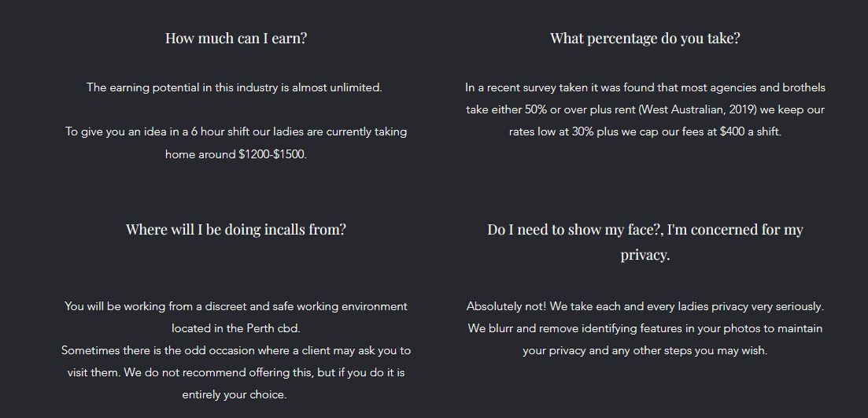Select the 'What percentage do you take?' heading
Image resolution: width=868 pixels, height=418 pixels.
pos(645,39)
